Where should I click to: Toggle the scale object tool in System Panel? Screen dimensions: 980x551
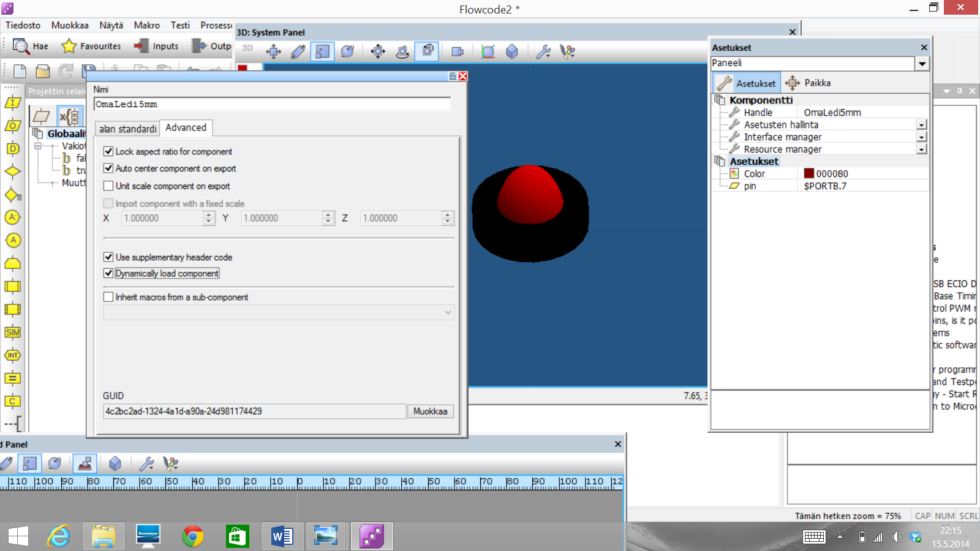pos(323,52)
